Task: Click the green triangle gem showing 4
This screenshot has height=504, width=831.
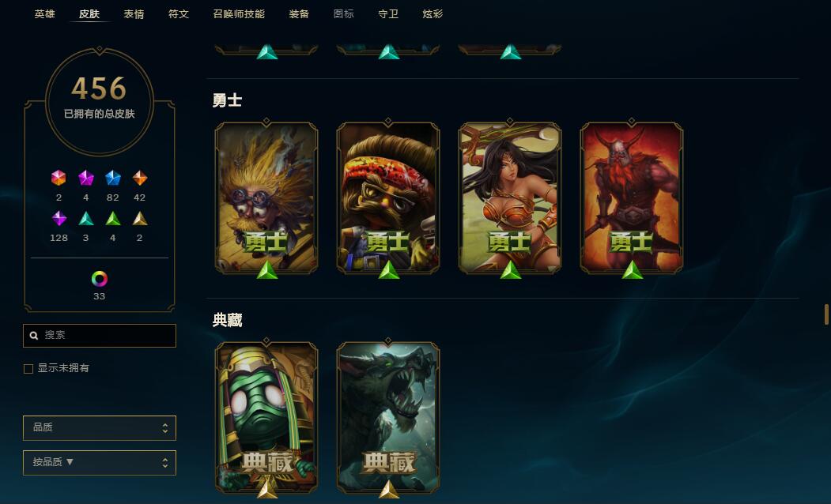Action: click(x=113, y=218)
